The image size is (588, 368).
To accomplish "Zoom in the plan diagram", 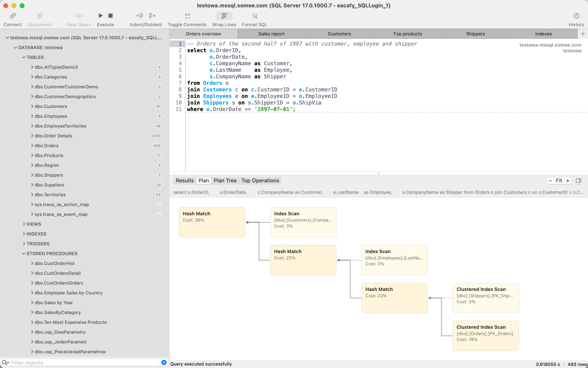I will click(568, 181).
